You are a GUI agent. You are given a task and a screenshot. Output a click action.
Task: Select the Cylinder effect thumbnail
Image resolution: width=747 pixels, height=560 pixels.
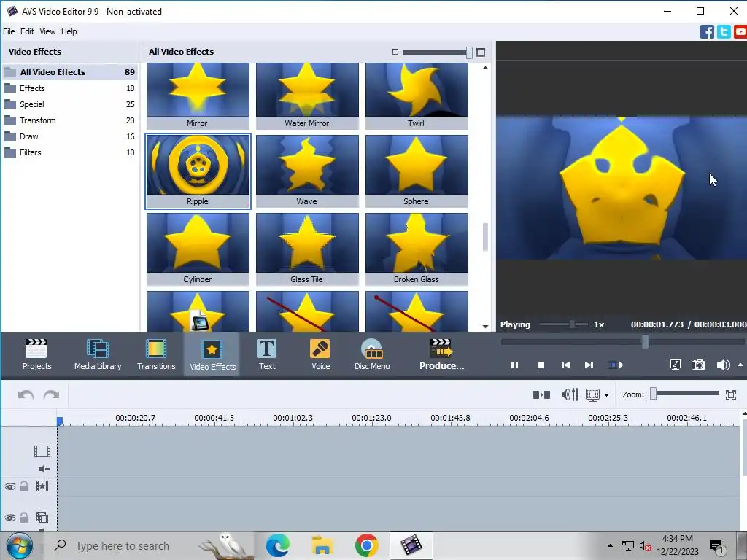point(198,249)
